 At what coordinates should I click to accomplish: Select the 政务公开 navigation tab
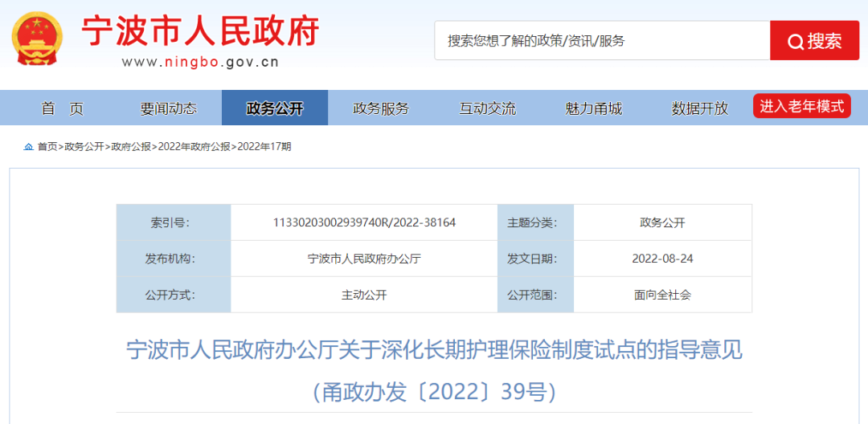(x=275, y=108)
